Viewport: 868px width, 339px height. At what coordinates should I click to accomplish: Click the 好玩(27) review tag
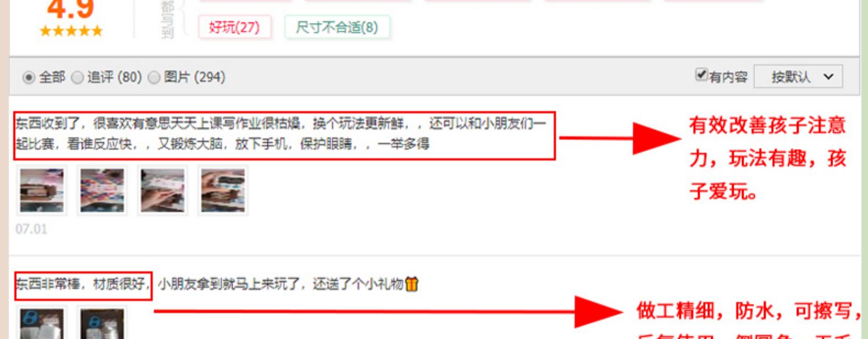(234, 27)
